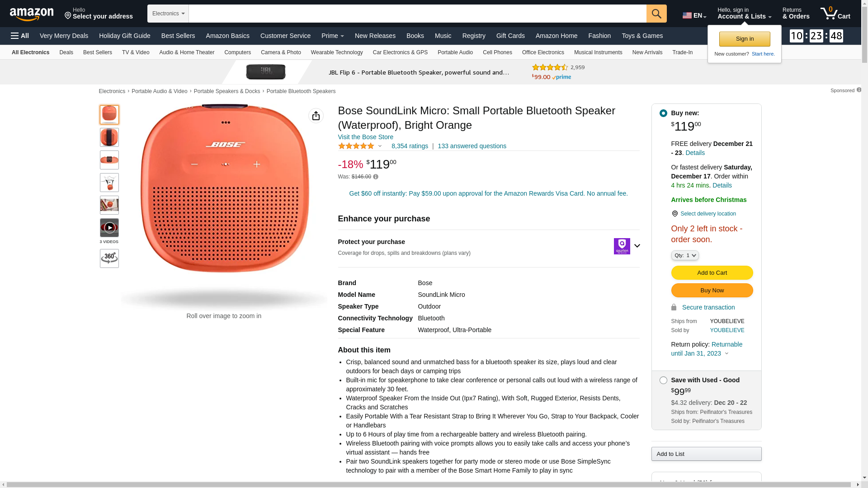Click the info icon beside Was price
This screenshot has width=868, height=488.
(x=376, y=177)
